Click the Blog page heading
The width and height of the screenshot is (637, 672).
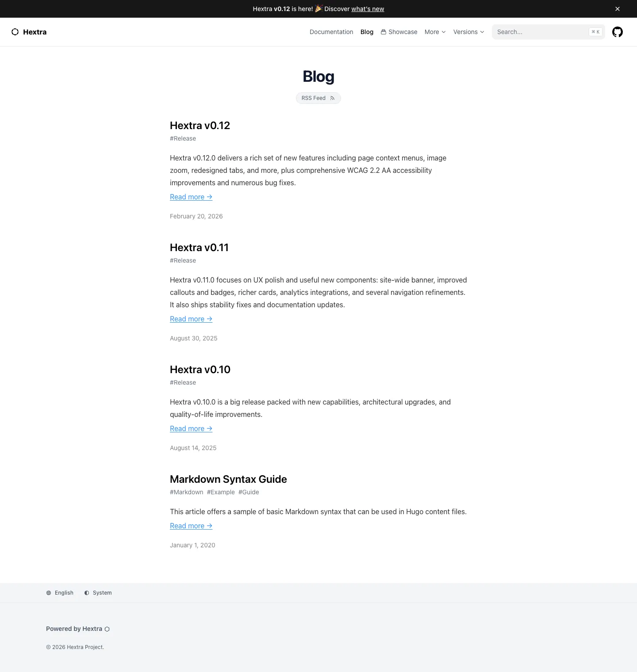coord(318,76)
